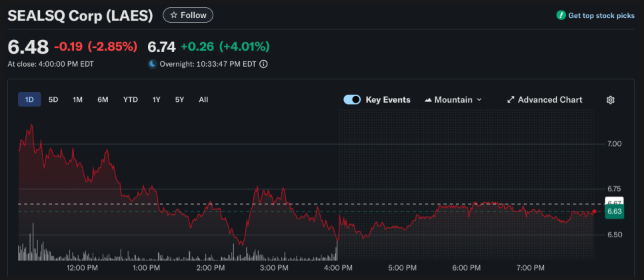
Task: Switch to 5D time range
Action: pyautogui.click(x=53, y=100)
